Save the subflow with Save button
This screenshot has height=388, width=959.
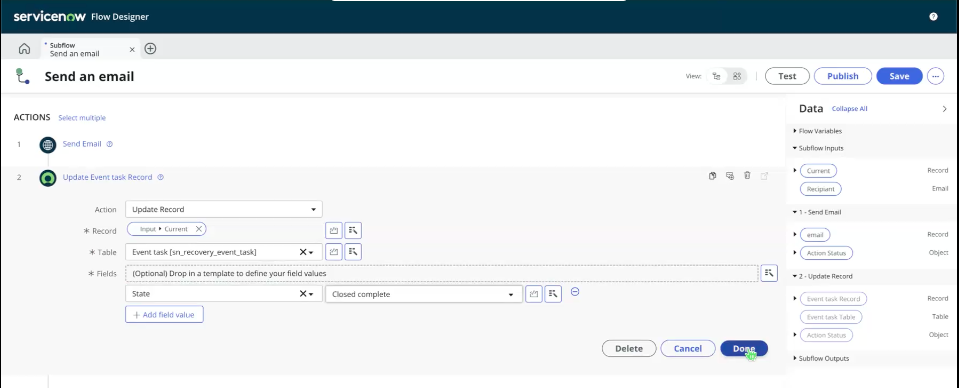tap(899, 76)
